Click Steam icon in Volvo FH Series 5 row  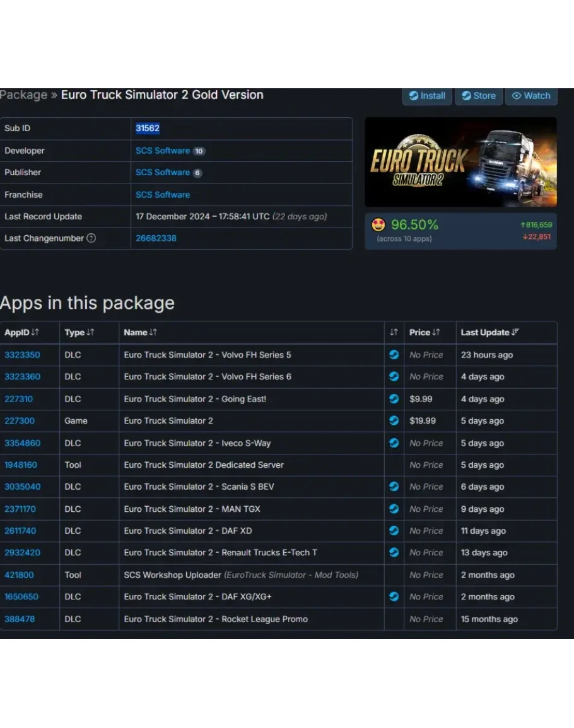[x=394, y=355]
